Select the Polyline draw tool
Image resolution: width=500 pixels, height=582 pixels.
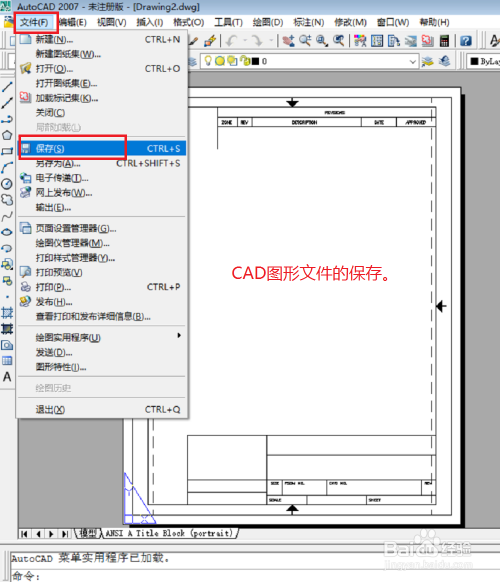pos(7,119)
